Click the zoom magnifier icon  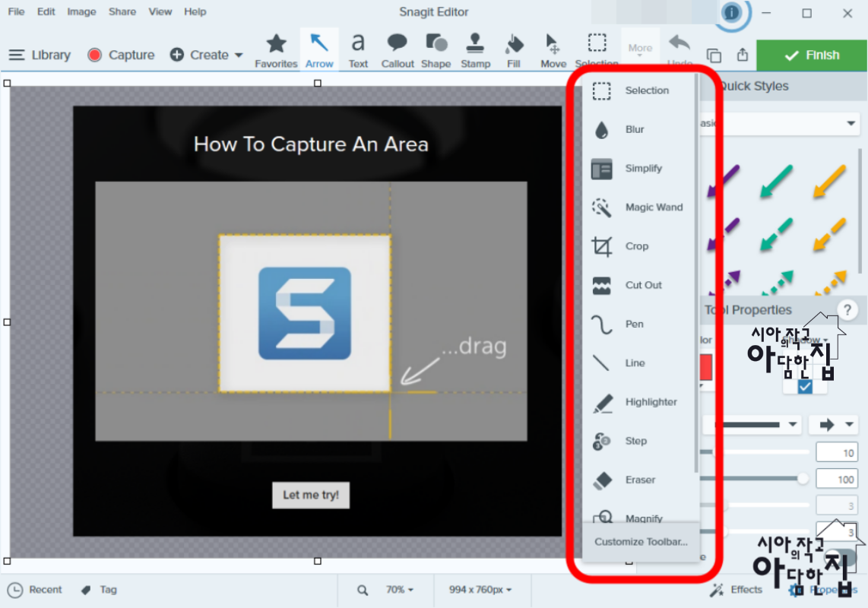[363, 591]
